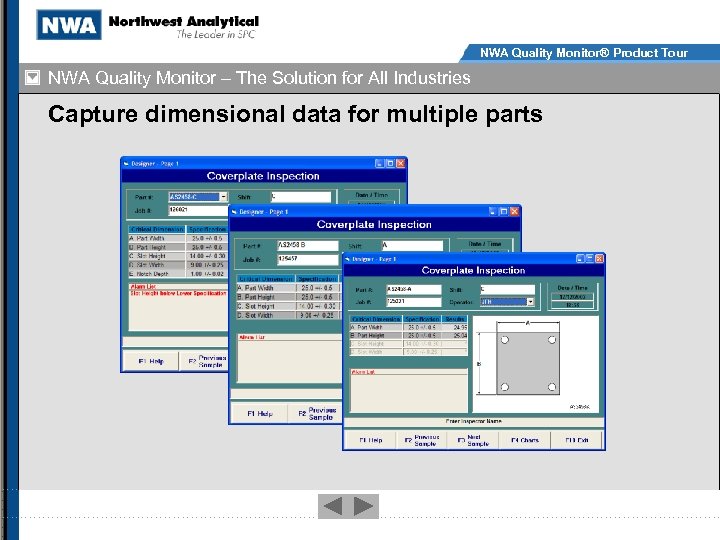
Task: Select Shift field in back window
Action: tap(301, 197)
